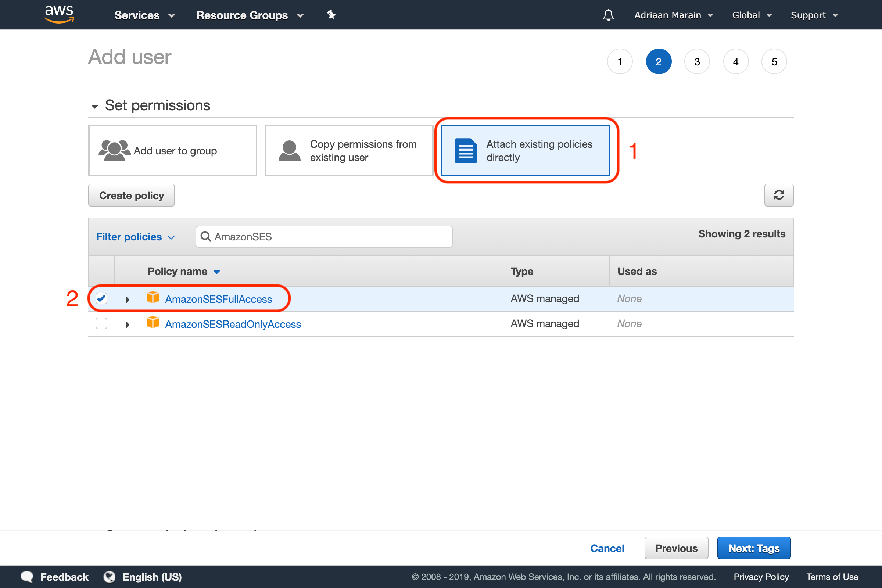The width and height of the screenshot is (882, 588).
Task: Expand the AmazonSESFullAccess policy details arrow
Action: tap(128, 300)
